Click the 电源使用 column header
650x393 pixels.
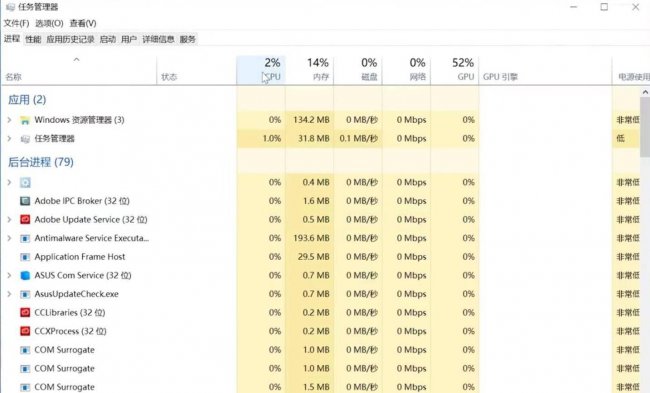(631, 70)
